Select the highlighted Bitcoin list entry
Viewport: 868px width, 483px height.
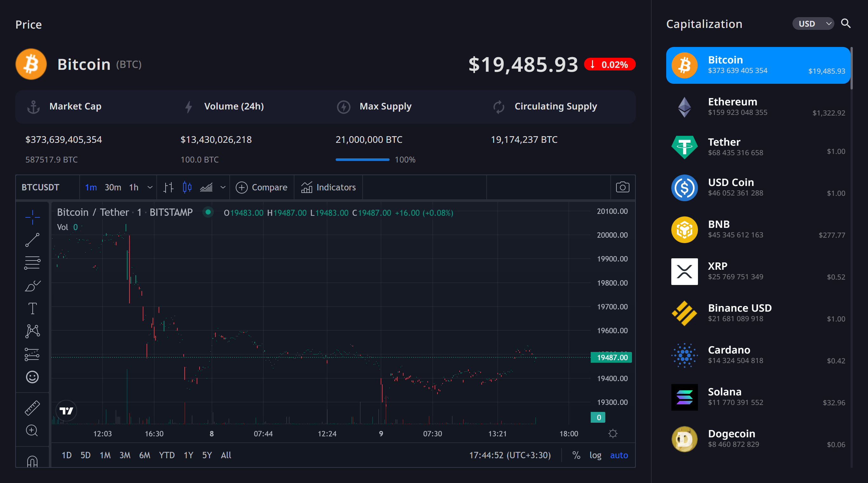[758, 65]
